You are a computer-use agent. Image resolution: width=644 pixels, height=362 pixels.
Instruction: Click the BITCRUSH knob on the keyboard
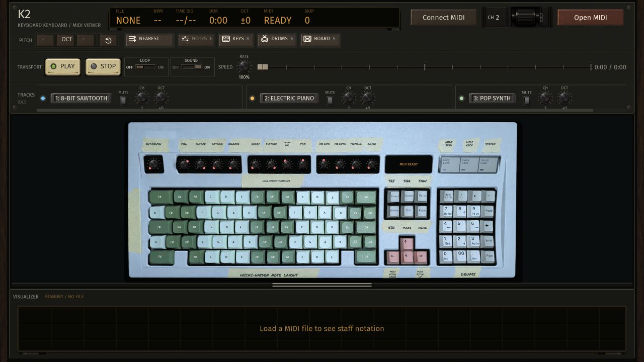tap(154, 164)
